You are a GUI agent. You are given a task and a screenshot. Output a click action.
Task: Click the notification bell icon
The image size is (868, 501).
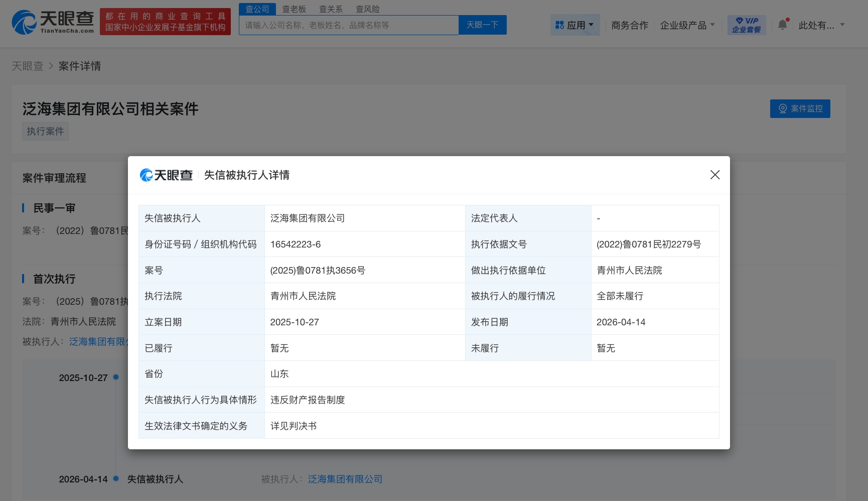click(782, 25)
